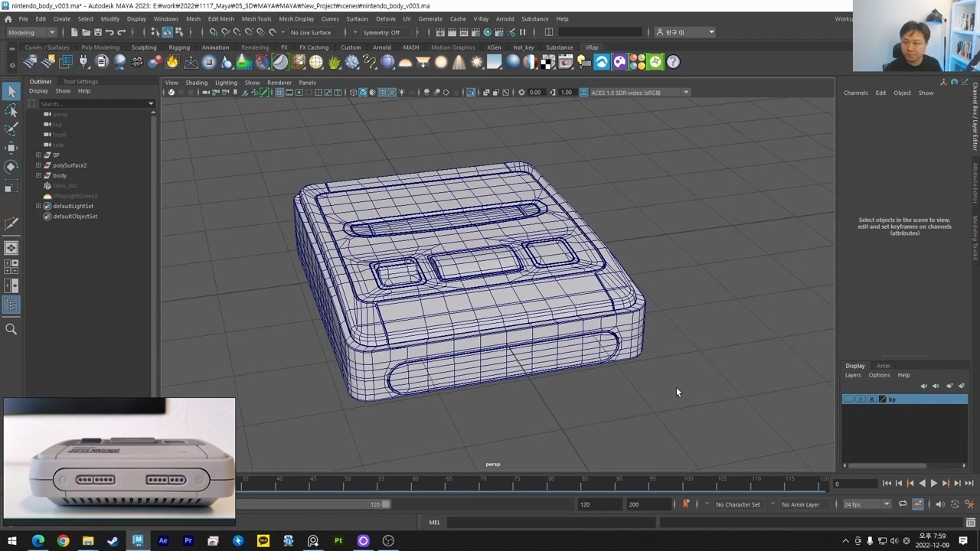Expand the body node in Outliner
This screenshot has height=551, width=980.
38,175
